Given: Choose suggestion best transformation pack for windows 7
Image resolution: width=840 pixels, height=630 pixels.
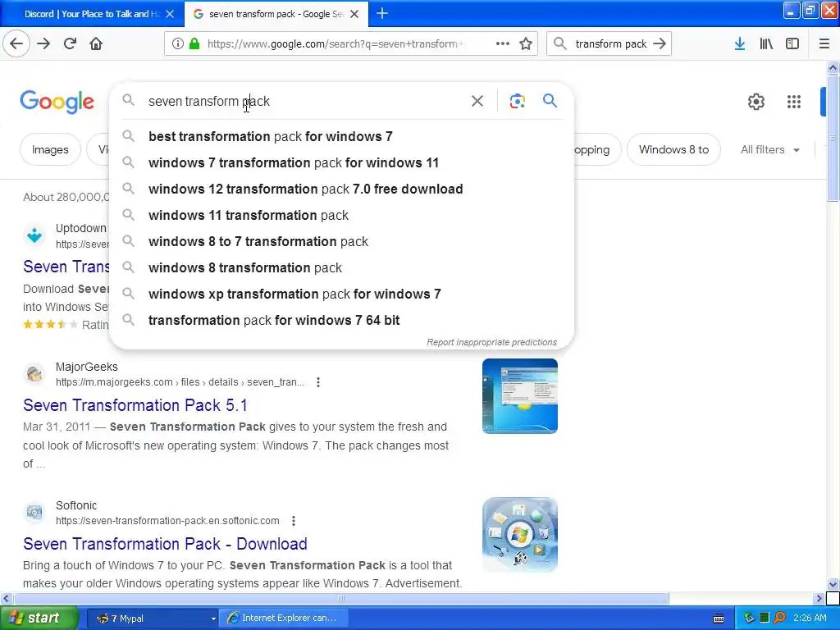Looking at the screenshot, I should pyautogui.click(x=341, y=137).
